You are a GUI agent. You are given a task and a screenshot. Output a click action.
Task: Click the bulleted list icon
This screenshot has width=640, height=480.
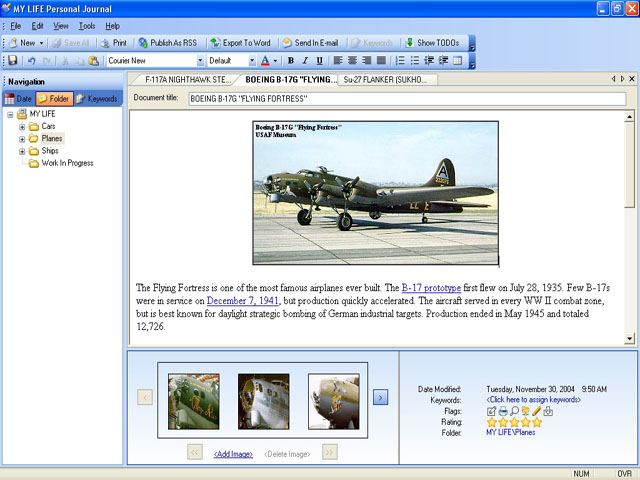pos(415,61)
